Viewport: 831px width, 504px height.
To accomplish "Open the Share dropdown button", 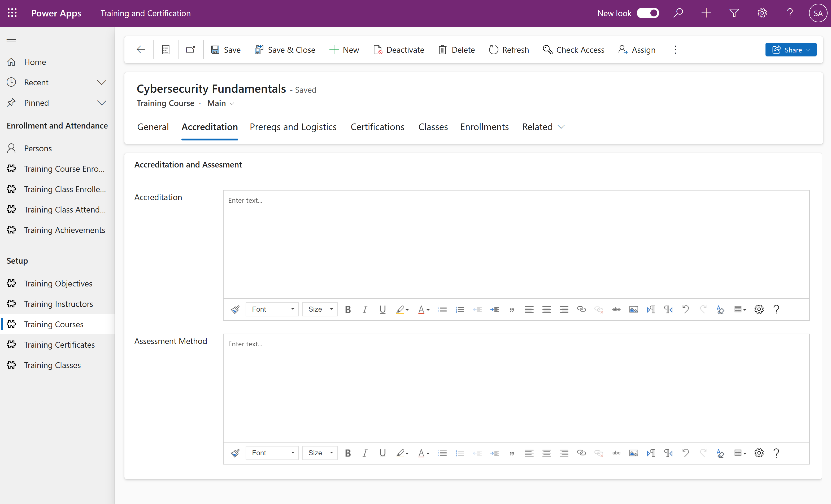I will [x=790, y=50].
